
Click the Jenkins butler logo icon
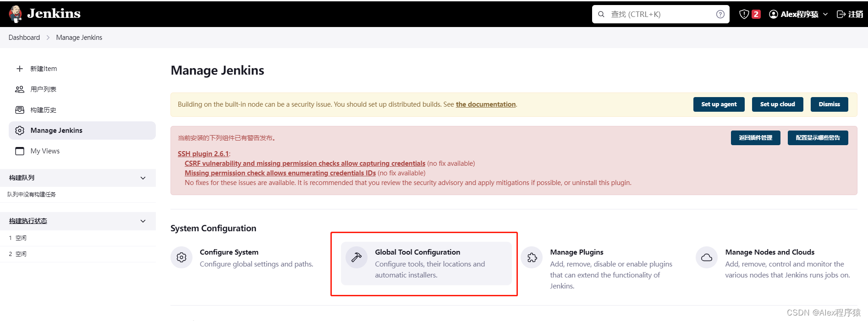(16, 14)
